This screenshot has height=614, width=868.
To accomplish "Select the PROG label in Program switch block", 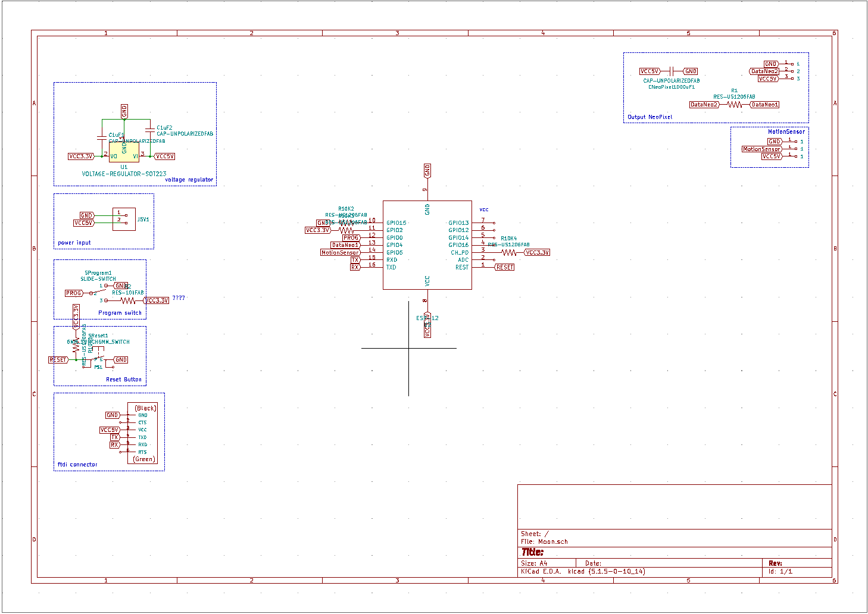I will click(74, 293).
